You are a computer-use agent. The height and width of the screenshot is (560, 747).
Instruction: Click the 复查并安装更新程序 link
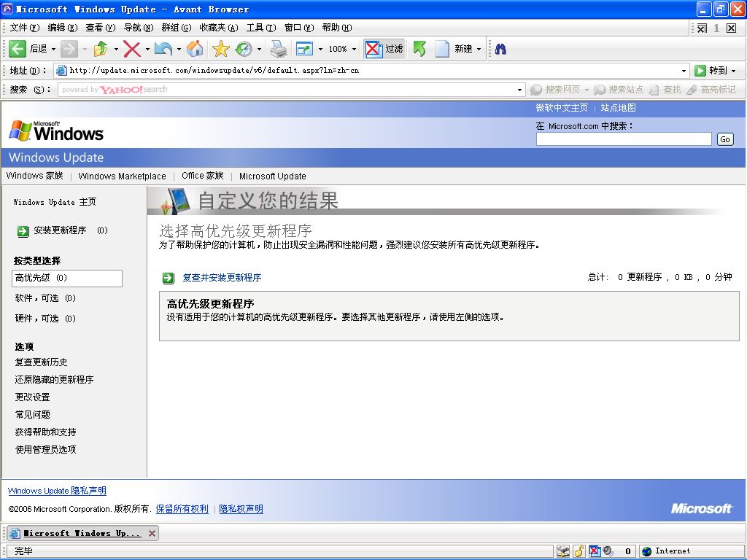click(222, 278)
